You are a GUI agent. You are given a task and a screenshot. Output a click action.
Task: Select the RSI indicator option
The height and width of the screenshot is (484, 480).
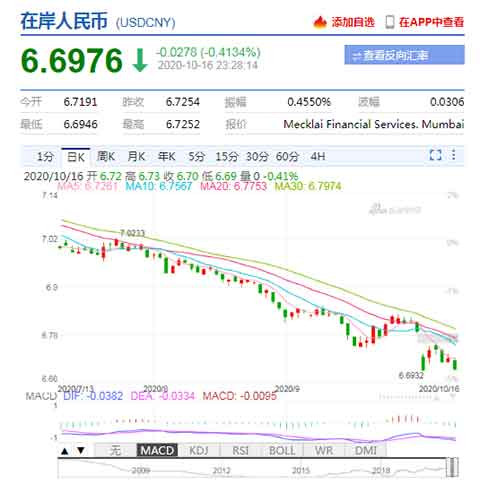[240, 451]
